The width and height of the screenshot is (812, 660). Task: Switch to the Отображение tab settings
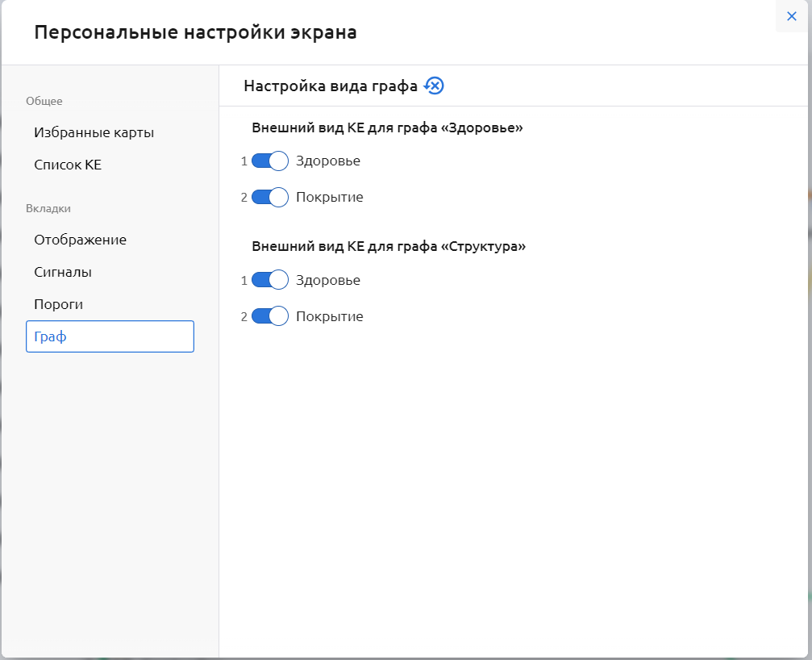click(x=80, y=240)
